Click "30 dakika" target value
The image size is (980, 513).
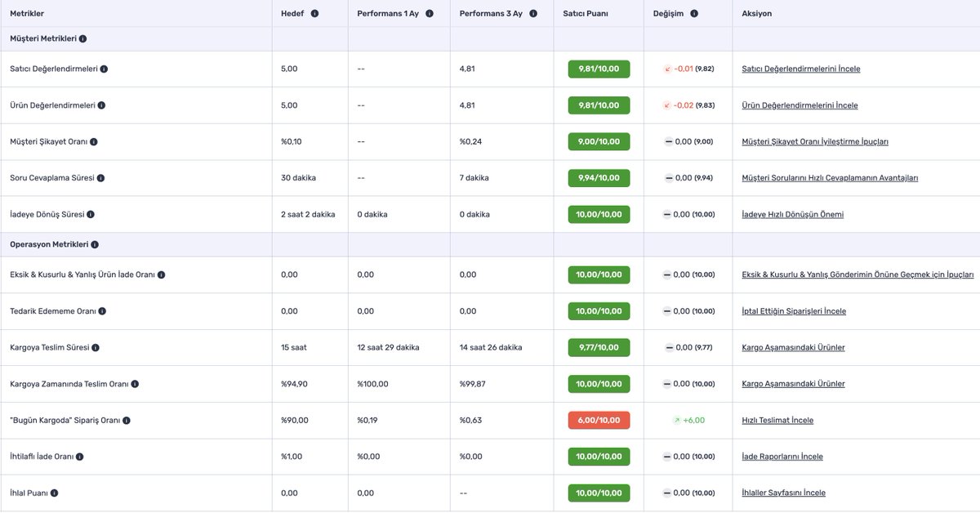[298, 178]
